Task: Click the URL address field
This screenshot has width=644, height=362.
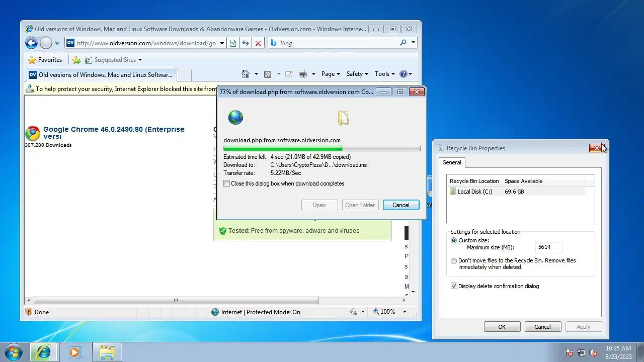Action: click(x=146, y=43)
